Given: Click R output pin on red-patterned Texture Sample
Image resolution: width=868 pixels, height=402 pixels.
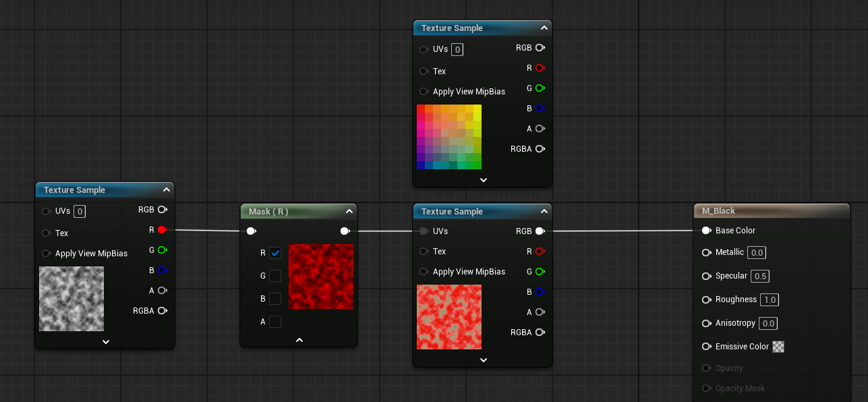Looking at the screenshot, I should (540, 252).
